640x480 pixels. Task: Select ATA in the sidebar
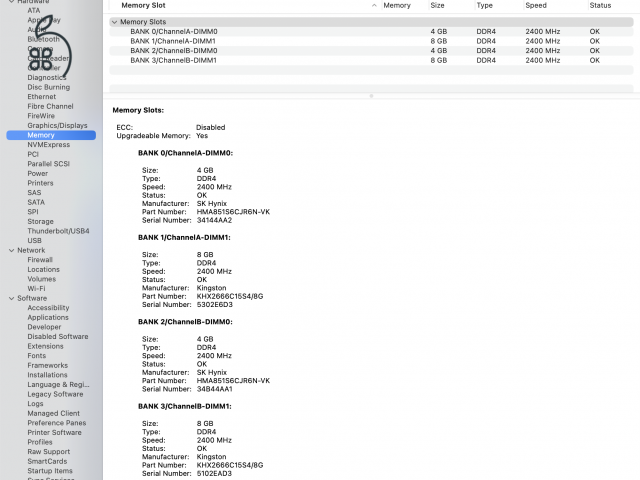34,11
